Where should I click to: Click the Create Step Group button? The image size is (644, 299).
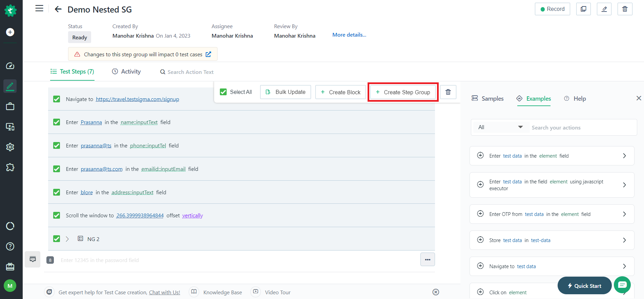click(403, 92)
